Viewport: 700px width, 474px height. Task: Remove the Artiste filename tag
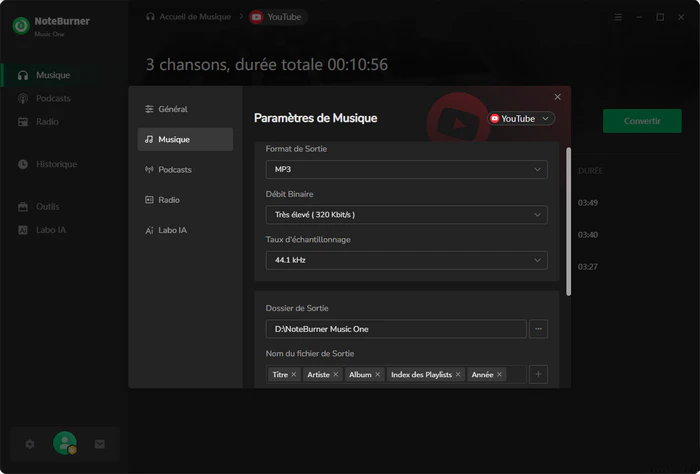click(x=336, y=374)
